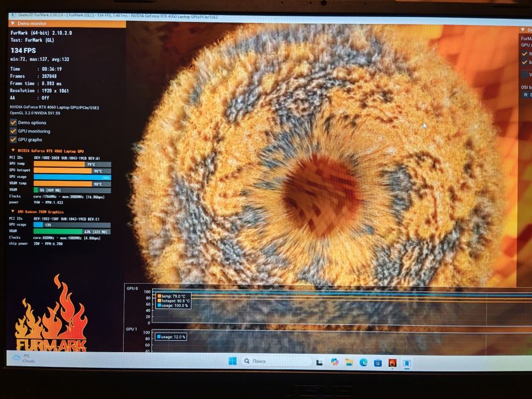Click the AA : Off line
532x399 pixels.
[30, 97]
